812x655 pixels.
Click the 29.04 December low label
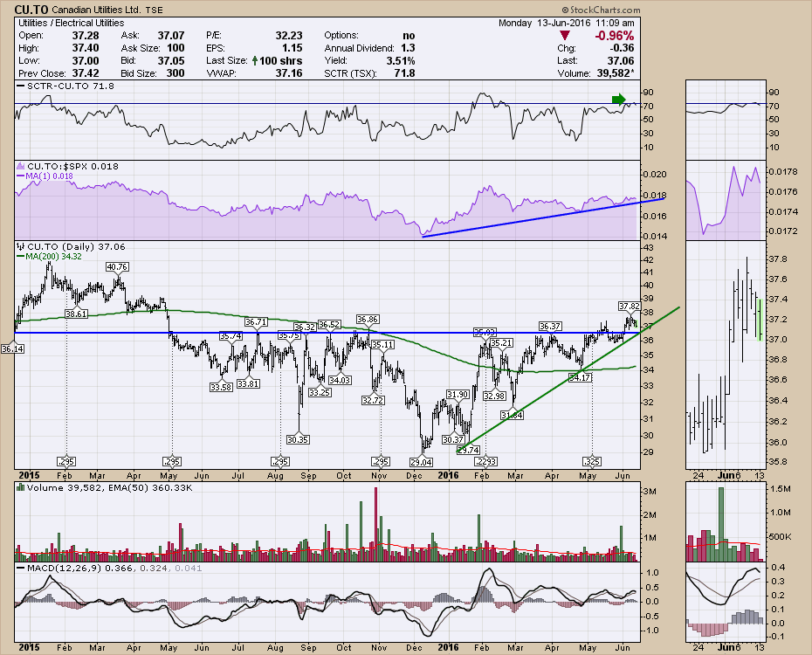(x=421, y=462)
